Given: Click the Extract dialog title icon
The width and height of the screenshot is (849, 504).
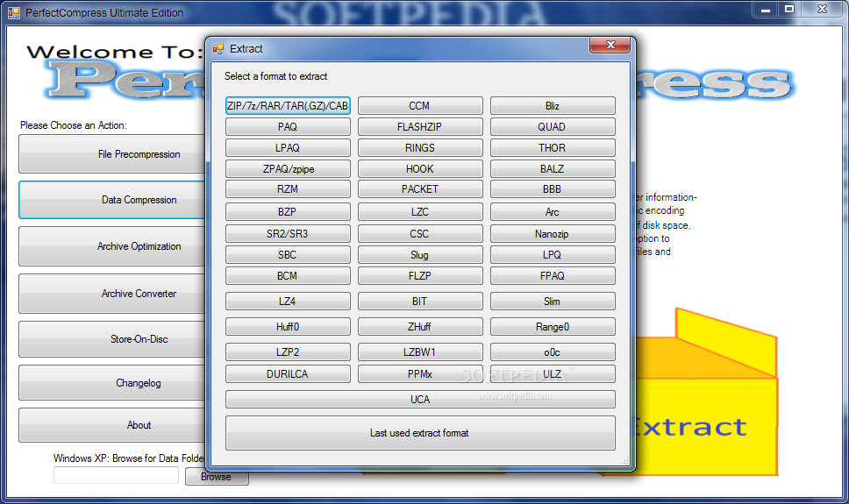Looking at the screenshot, I should coord(218,49).
